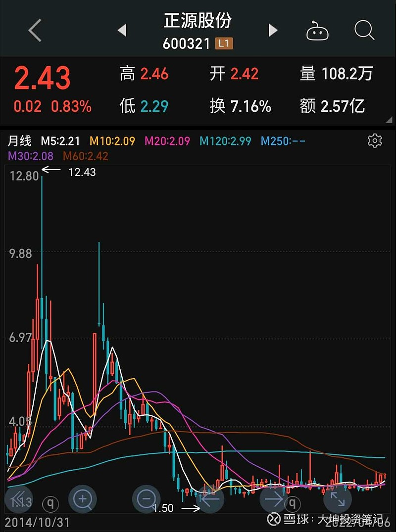Go back using the left chevron
396x532 pixels.
click(x=35, y=30)
